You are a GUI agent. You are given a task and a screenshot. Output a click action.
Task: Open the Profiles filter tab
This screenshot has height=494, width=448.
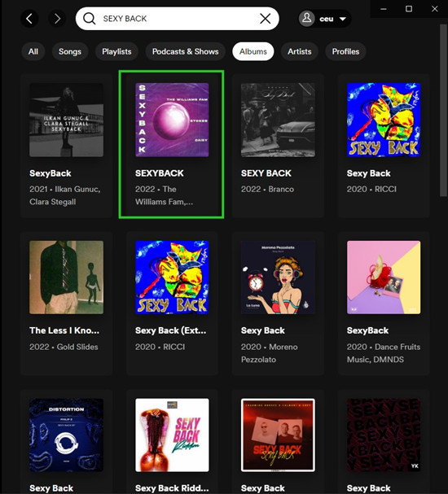pos(345,51)
